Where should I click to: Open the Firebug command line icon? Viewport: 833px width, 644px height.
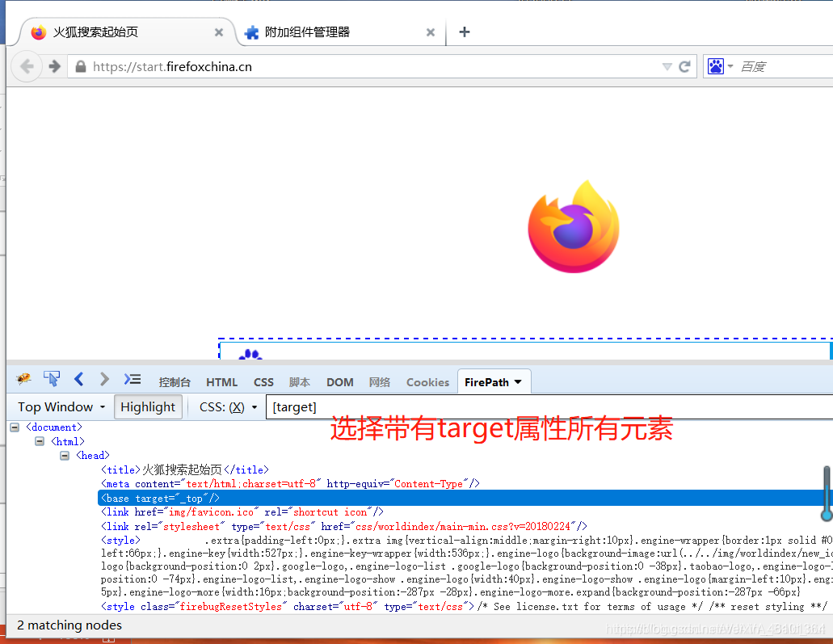pyautogui.click(x=133, y=379)
